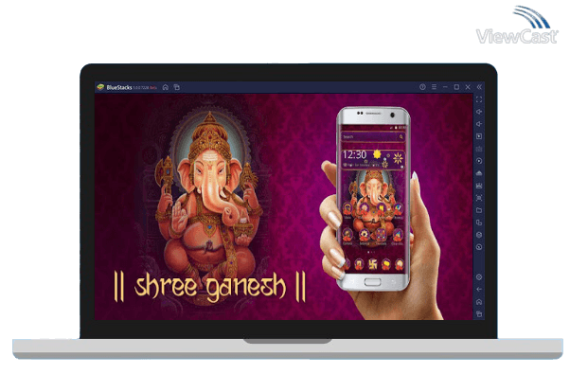Open the BlueStacks home screen from the title bar
The height and width of the screenshot is (392, 570).
(166, 87)
